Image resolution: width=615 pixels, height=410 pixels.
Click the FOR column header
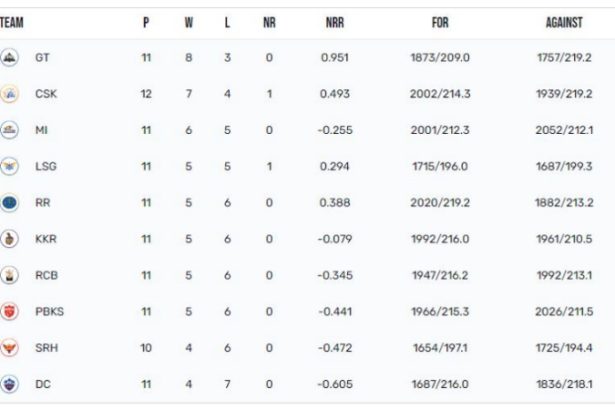pos(440,22)
